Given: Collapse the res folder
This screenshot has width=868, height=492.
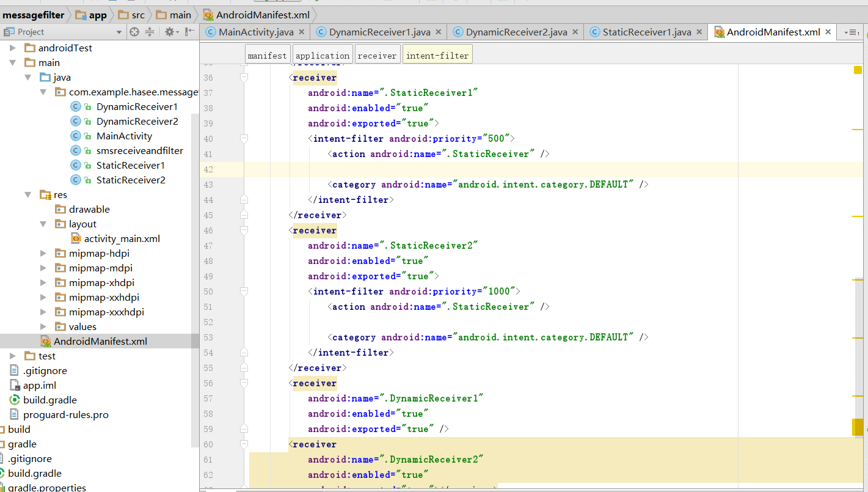Looking at the screenshot, I should 27,195.
